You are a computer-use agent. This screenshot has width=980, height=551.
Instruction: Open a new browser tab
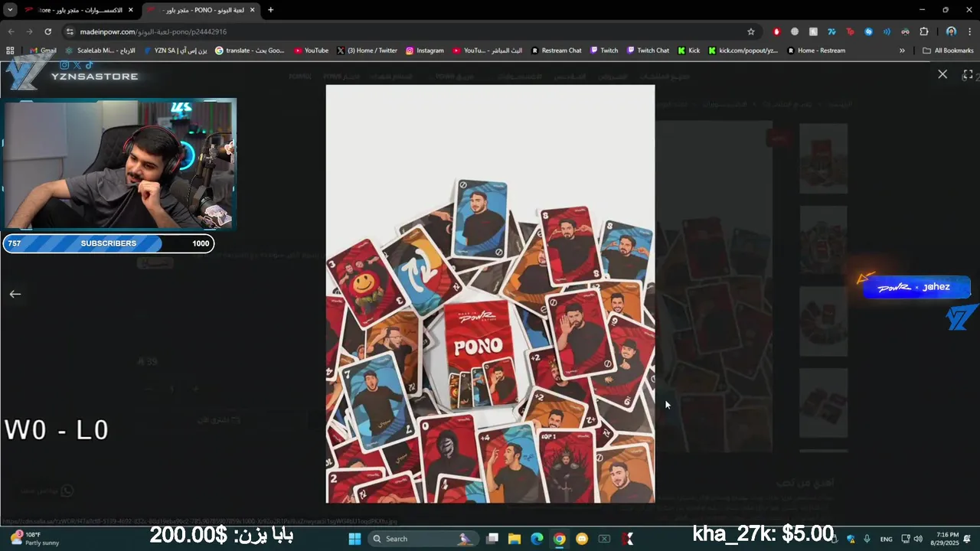pos(270,10)
